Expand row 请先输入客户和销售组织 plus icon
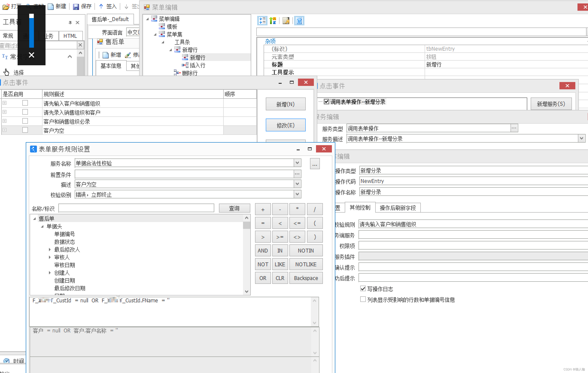Viewport: 588px width, 373px height. (4, 103)
